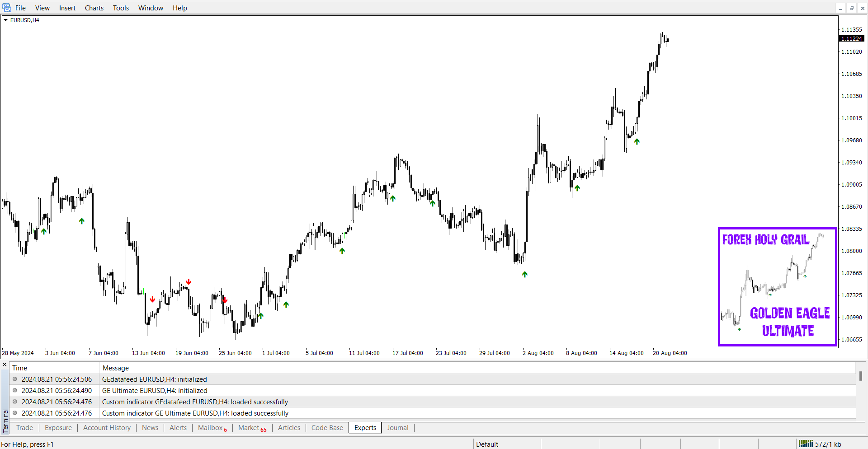Switch to the Account History tab
Screen dimensions: 868x449
coord(107,428)
